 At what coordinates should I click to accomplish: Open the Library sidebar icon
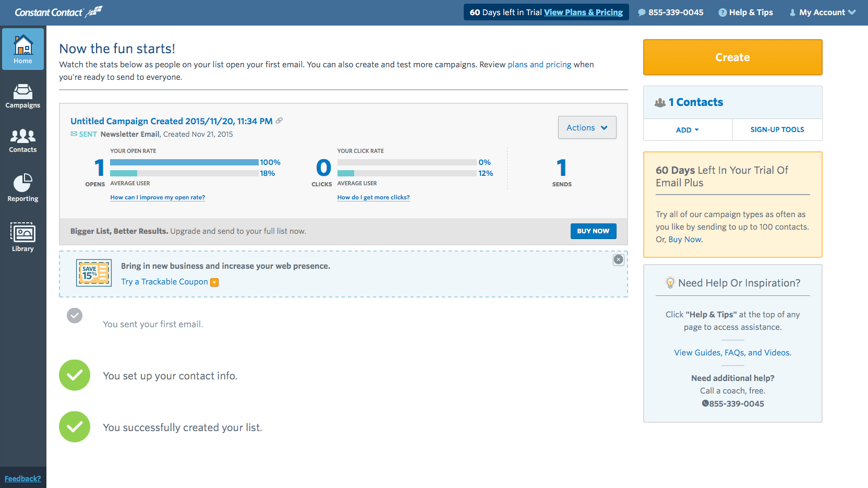23,237
